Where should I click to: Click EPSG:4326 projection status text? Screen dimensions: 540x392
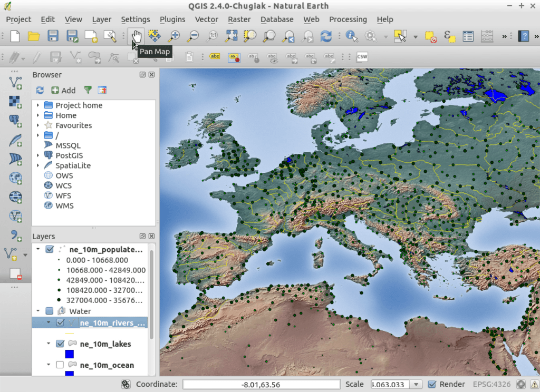pos(492,384)
